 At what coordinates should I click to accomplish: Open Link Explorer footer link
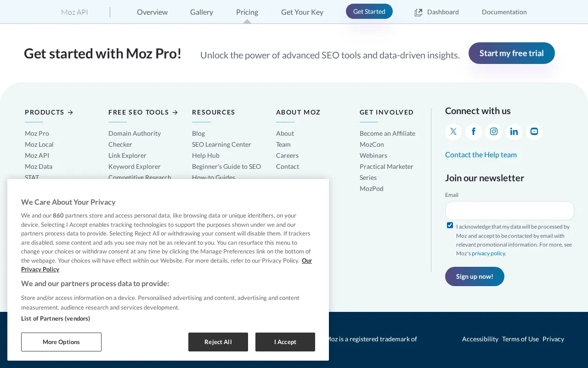click(x=127, y=155)
